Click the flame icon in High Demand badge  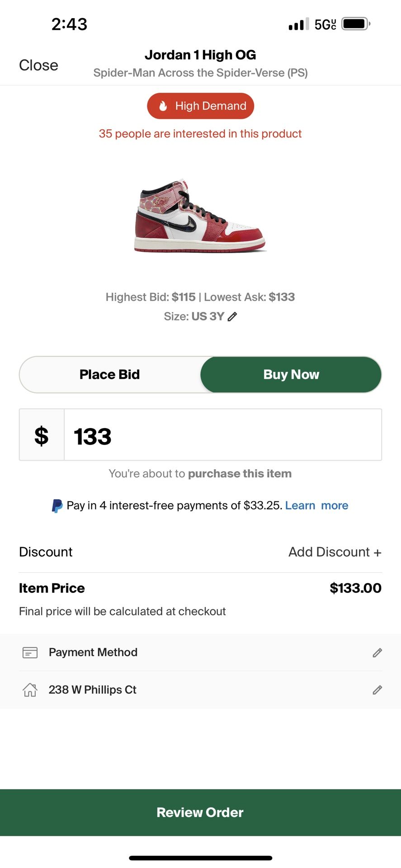tap(163, 105)
